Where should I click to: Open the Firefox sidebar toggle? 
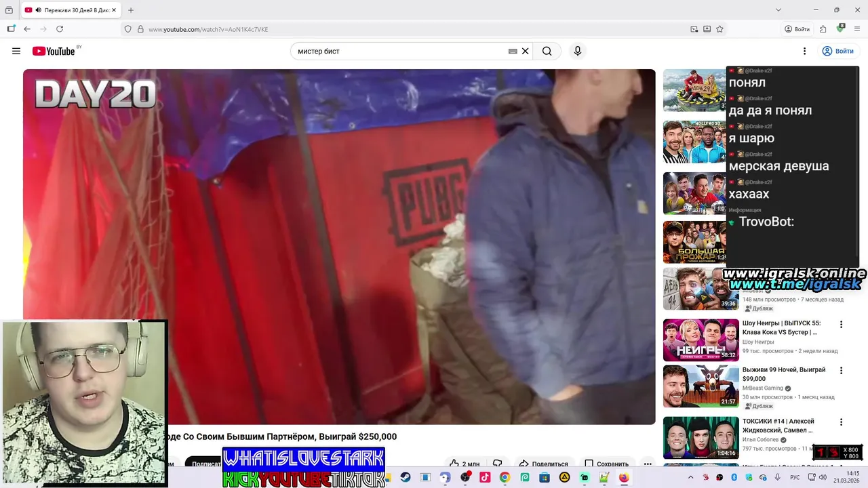pyautogui.click(x=11, y=29)
